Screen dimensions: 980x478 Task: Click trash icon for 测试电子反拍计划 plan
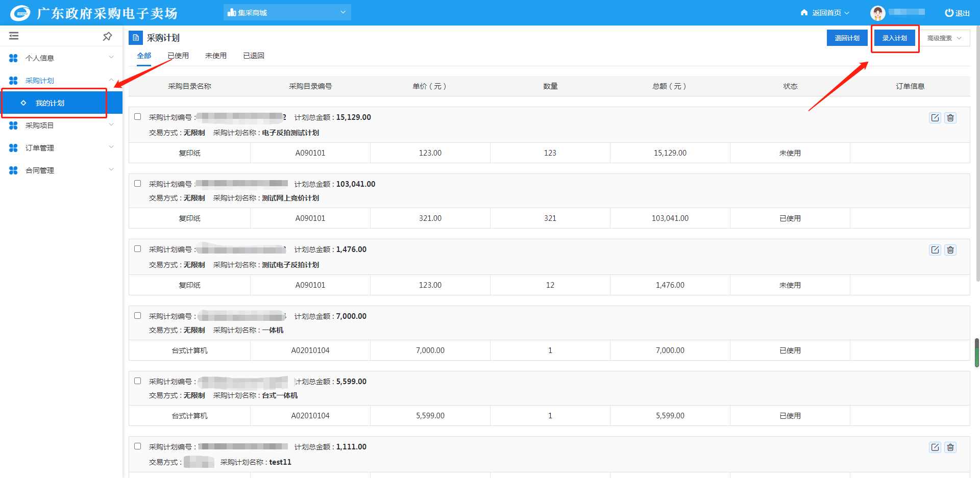click(x=950, y=250)
